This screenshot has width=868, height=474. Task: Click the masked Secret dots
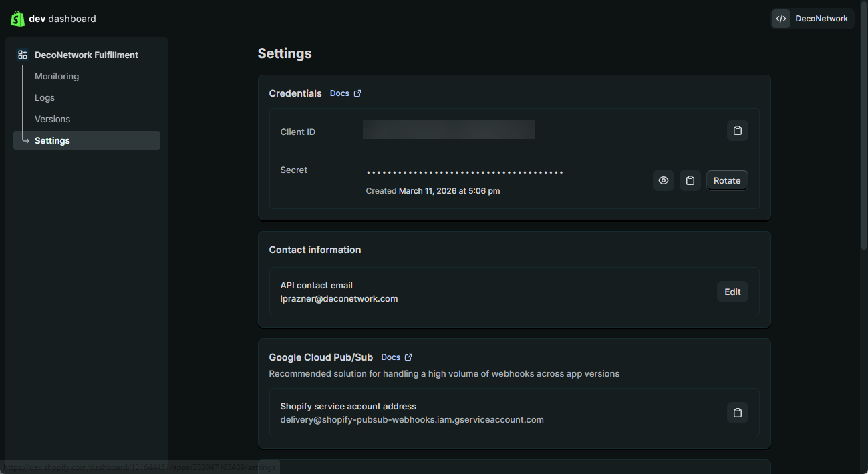[464, 173]
